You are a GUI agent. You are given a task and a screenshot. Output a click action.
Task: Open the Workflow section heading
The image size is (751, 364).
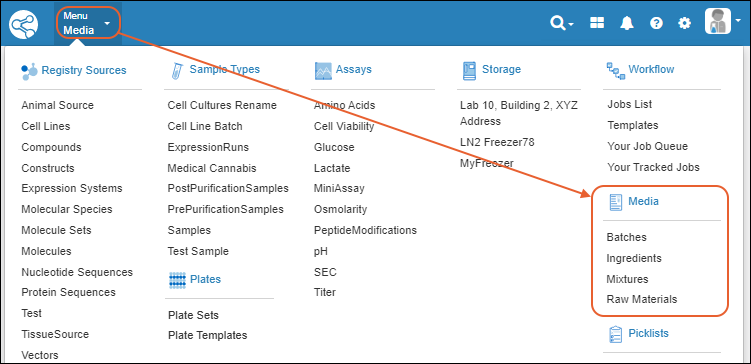(x=651, y=69)
